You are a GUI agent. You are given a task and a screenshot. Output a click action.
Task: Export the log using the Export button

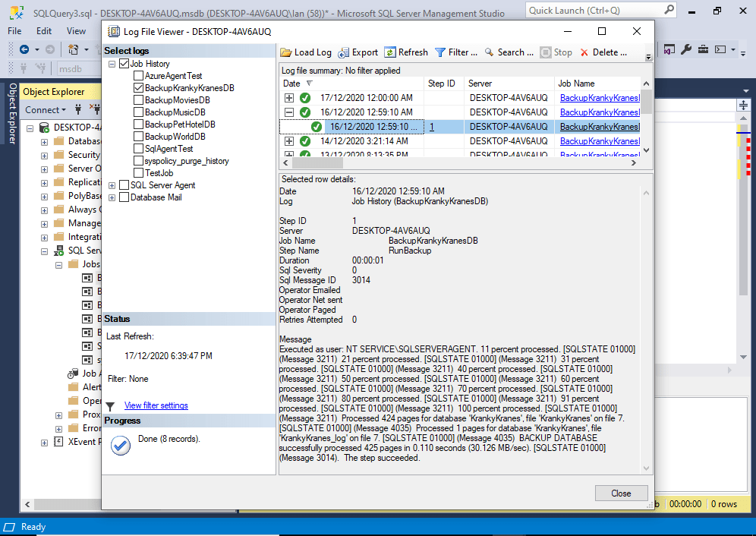click(358, 52)
